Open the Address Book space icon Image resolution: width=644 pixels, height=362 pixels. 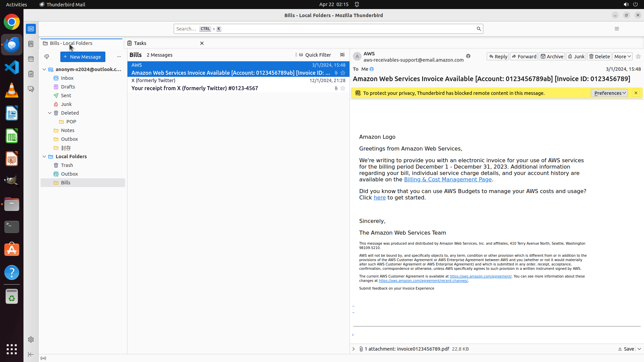[x=31, y=44]
